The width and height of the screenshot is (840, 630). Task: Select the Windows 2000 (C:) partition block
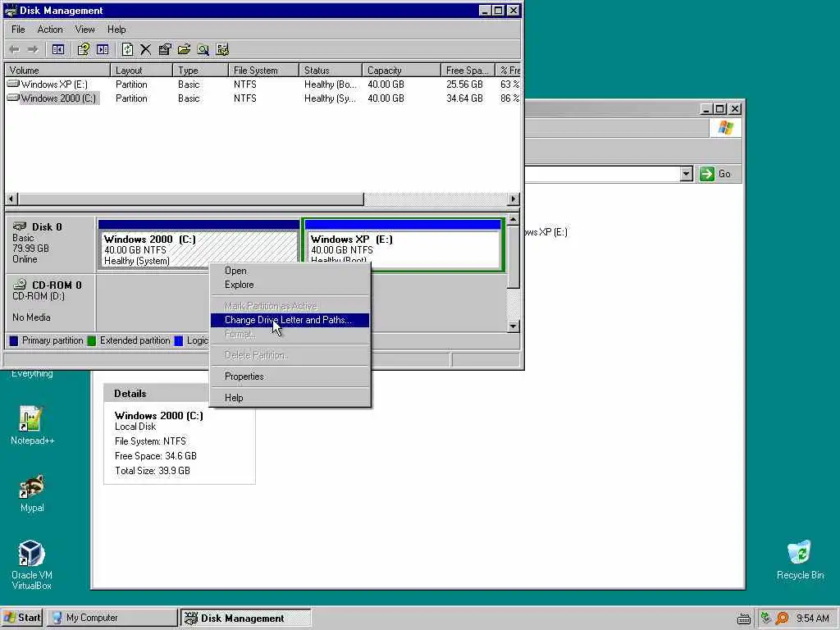click(x=199, y=244)
